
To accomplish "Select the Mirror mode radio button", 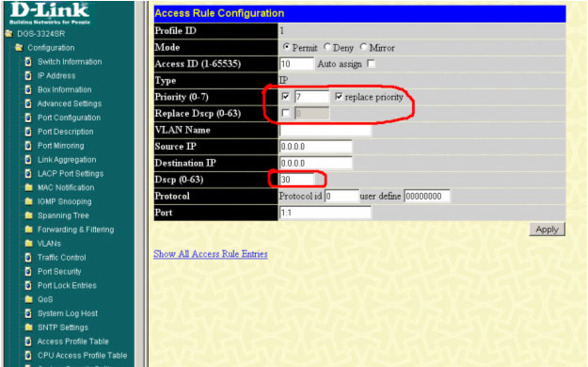I will [x=363, y=47].
